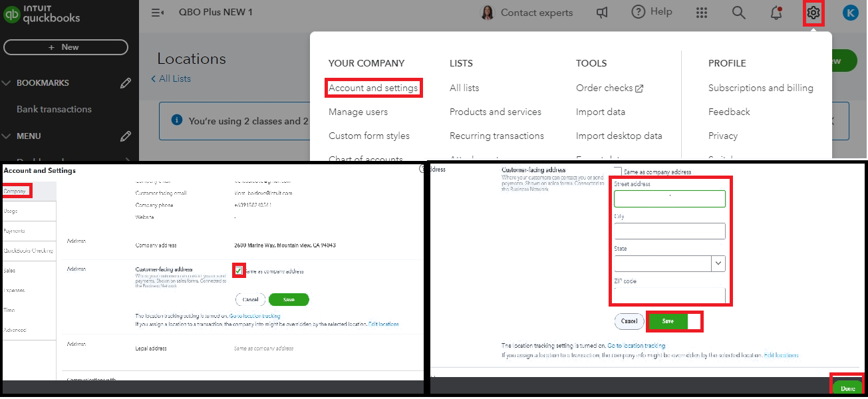Select Account and settings from Your Company menu

tap(373, 87)
